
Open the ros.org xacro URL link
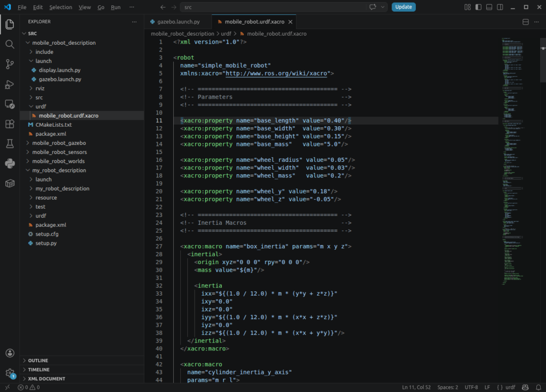pyautogui.click(x=276, y=73)
